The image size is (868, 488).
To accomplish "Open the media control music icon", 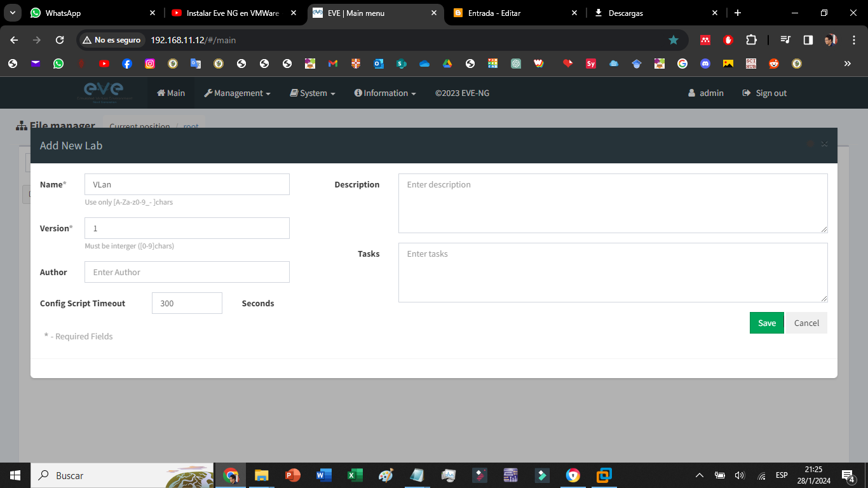I will point(786,40).
